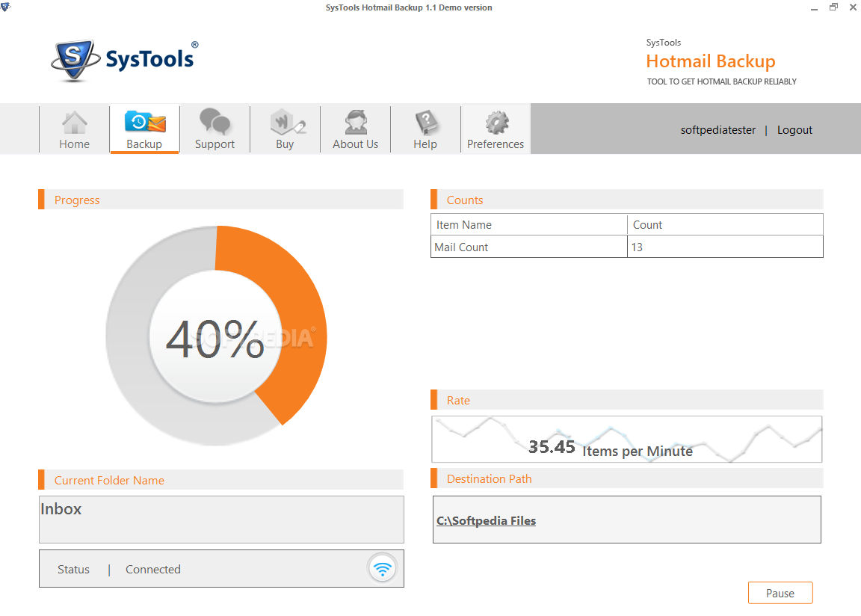This screenshot has width=861, height=616.
Task: Click the Preferences gear icon
Action: 497,123
